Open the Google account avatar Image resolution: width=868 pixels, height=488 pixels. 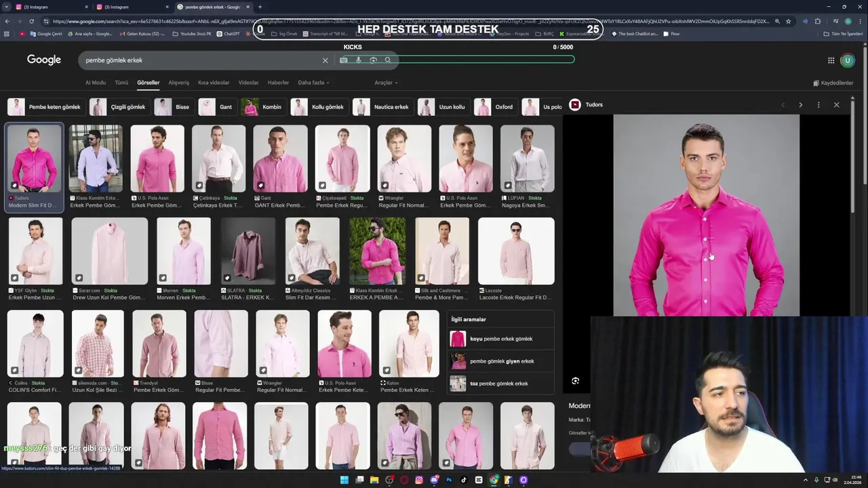point(847,60)
